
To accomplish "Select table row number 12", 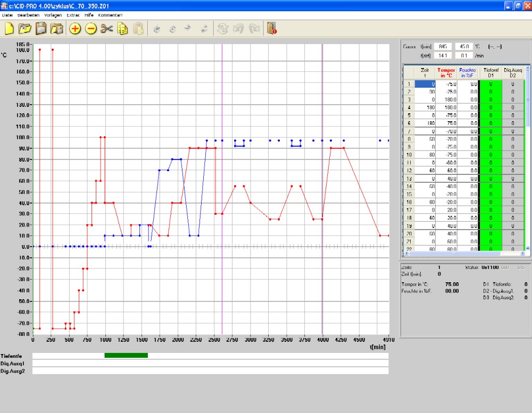I will point(409,171).
